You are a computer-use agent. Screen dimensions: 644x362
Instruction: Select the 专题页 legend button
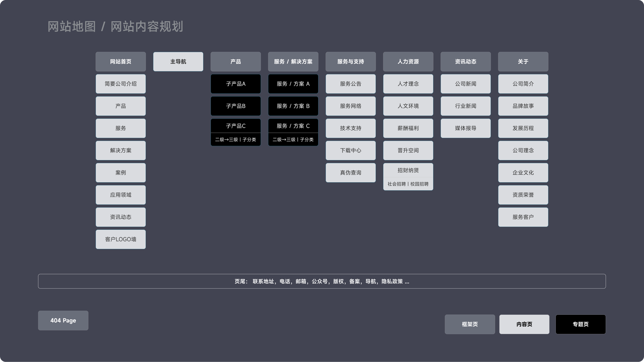coord(580,324)
